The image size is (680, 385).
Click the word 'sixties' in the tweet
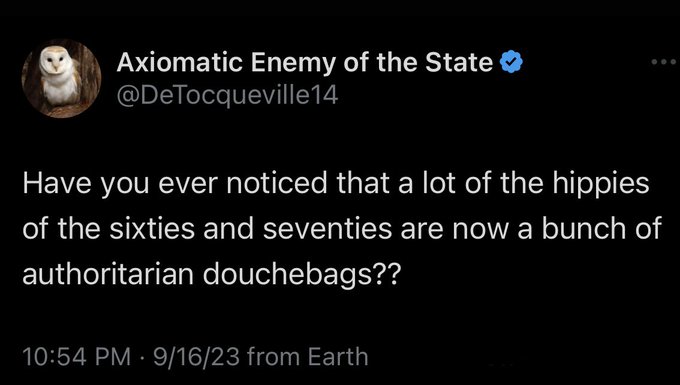click(x=151, y=229)
